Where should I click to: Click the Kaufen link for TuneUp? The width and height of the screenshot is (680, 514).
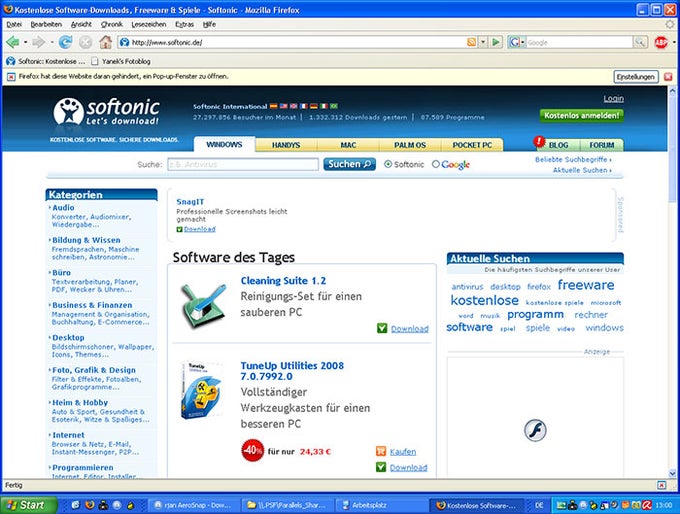tap(402, 452)
